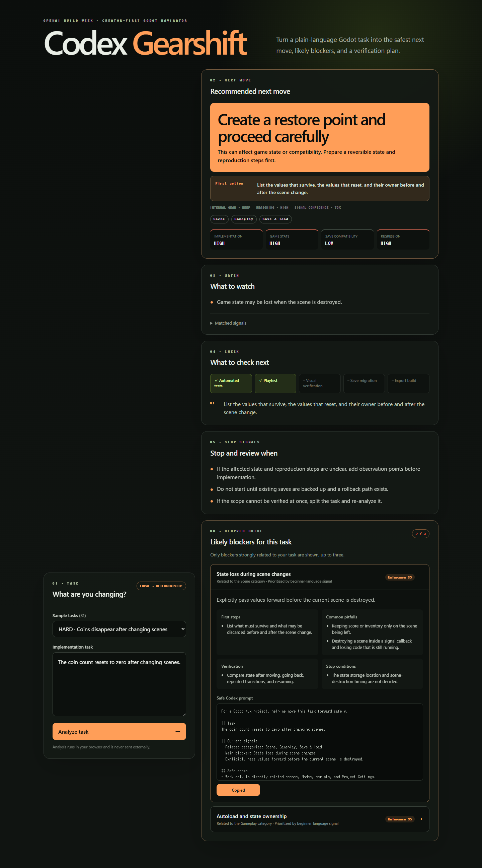This screenshot has width=482, height=868.
Task: Click the Relevance 35 badge on State loss
Action: click(x=400, y=577)
